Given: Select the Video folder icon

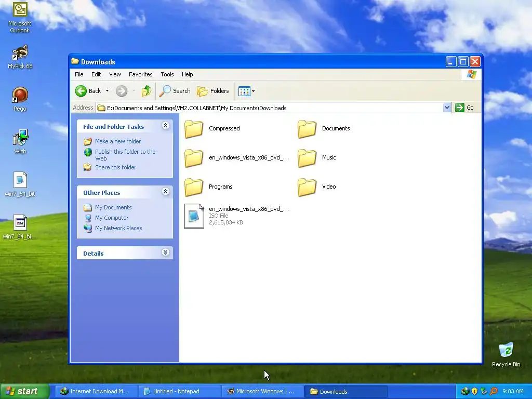Looking at the screenshot, I should 307,188.
